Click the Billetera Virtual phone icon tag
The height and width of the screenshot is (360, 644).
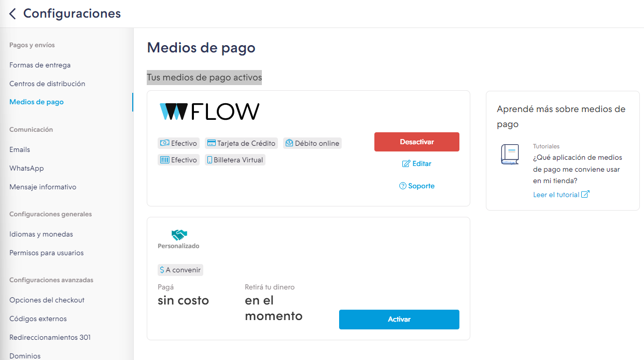pos(235,160)
